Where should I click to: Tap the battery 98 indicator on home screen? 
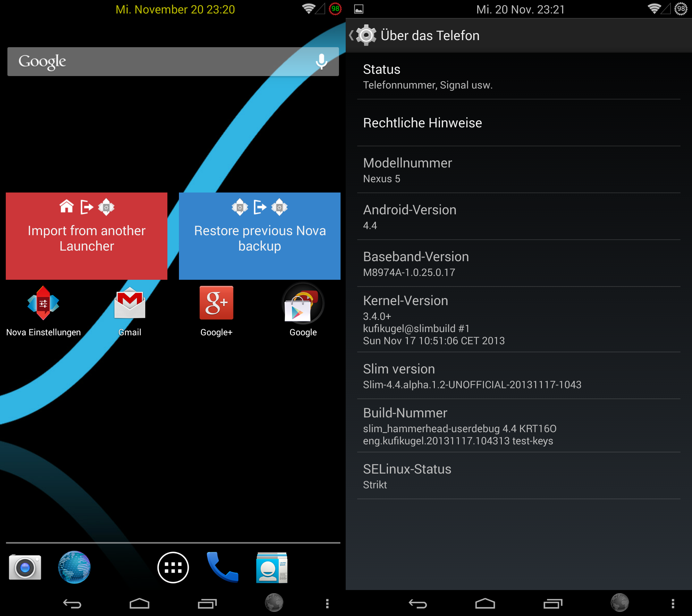(335, 9)
